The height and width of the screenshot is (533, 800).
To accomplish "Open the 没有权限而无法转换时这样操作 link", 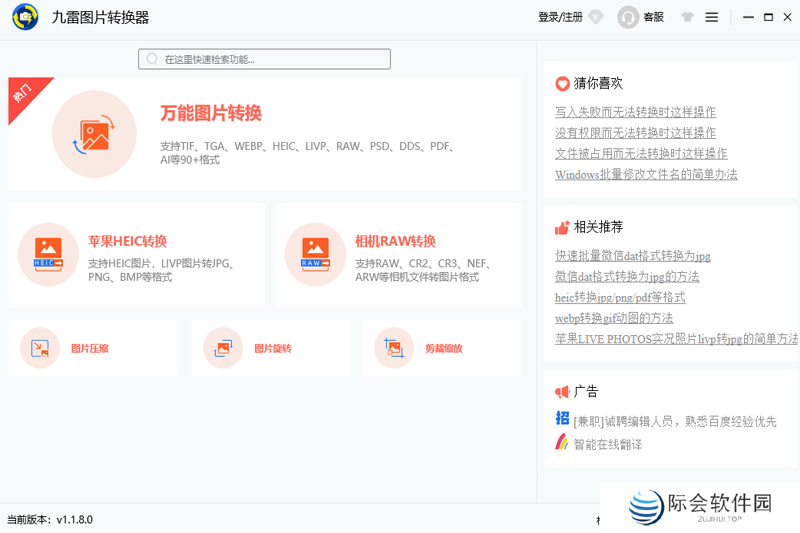I will pyautogui.click(x=635, y=133).
